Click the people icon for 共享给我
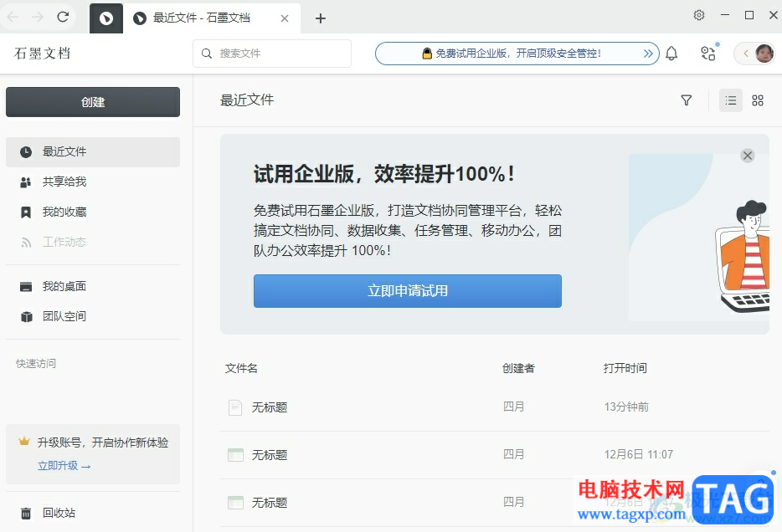782x532 pixels. [26, 182]
